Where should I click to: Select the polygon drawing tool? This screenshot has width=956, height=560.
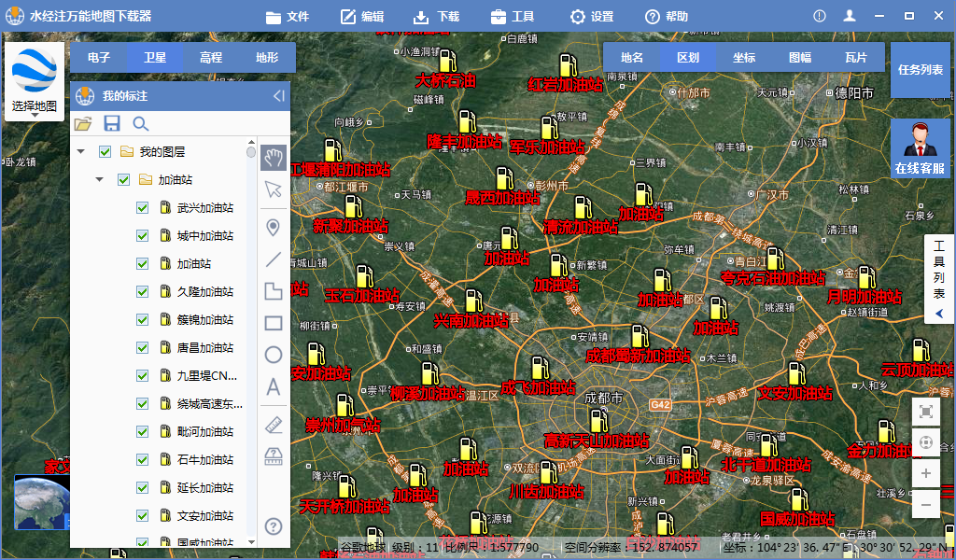(274, 291)
